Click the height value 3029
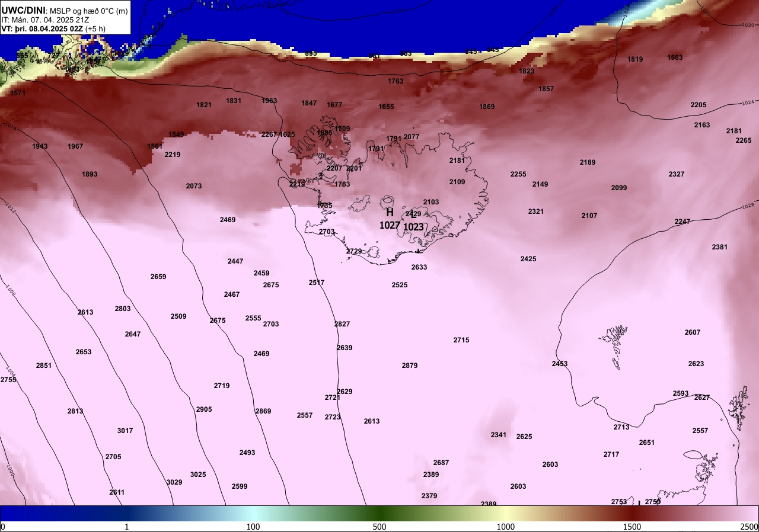Viewport: 759px width, 532px height. click(174, 482)
